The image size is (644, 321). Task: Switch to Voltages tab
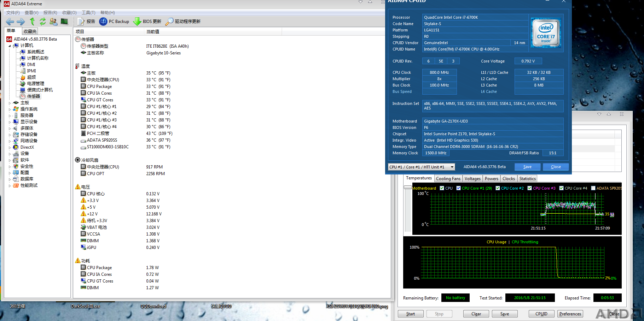point(472,179)
